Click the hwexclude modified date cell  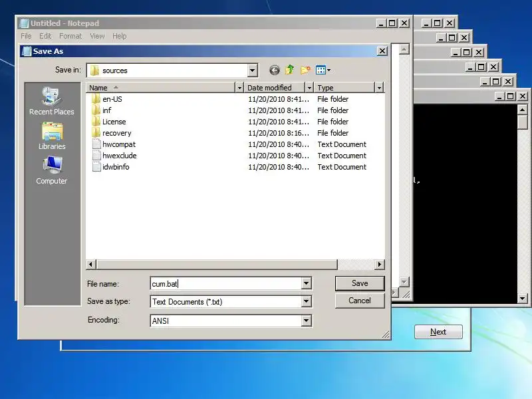[279, 156]
